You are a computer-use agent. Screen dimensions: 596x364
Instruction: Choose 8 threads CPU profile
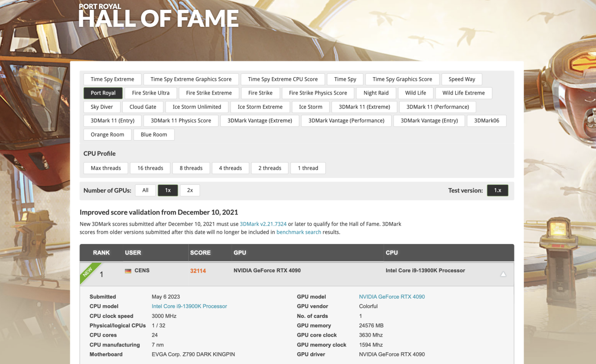pos(191,168)
